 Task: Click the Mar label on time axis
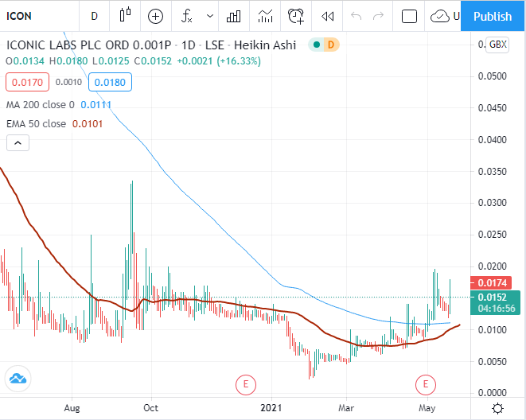click(346, 408)
